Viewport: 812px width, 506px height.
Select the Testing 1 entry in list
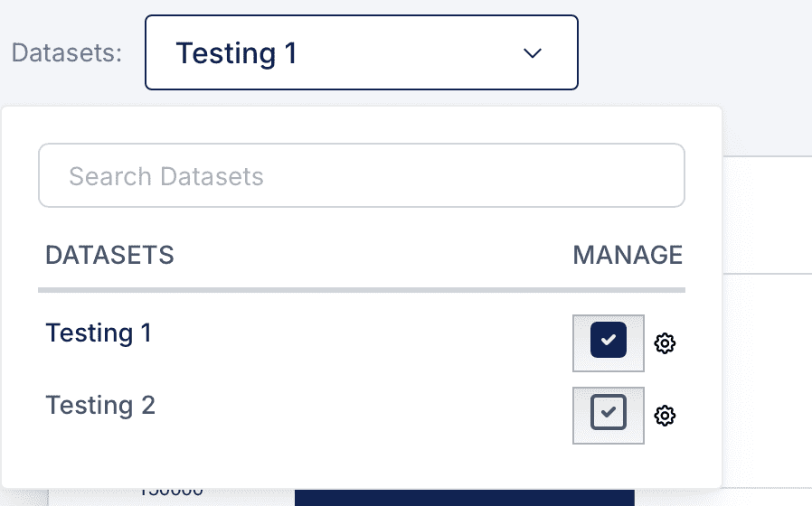click(99, 333)
